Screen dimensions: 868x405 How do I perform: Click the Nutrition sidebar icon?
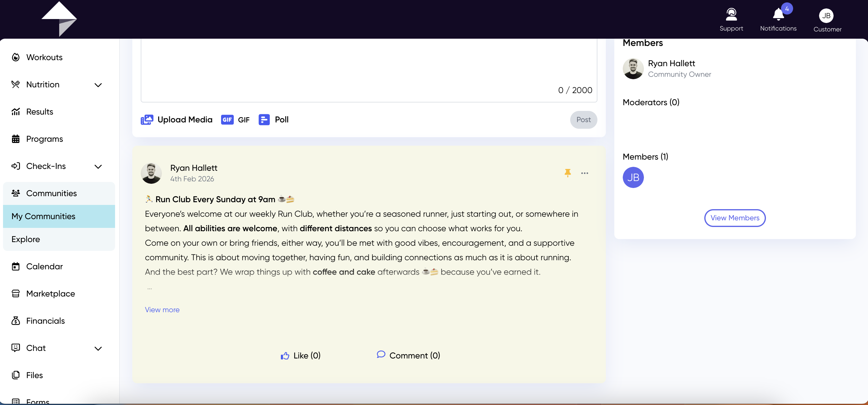pyautogui.click(x=15, y=84)
